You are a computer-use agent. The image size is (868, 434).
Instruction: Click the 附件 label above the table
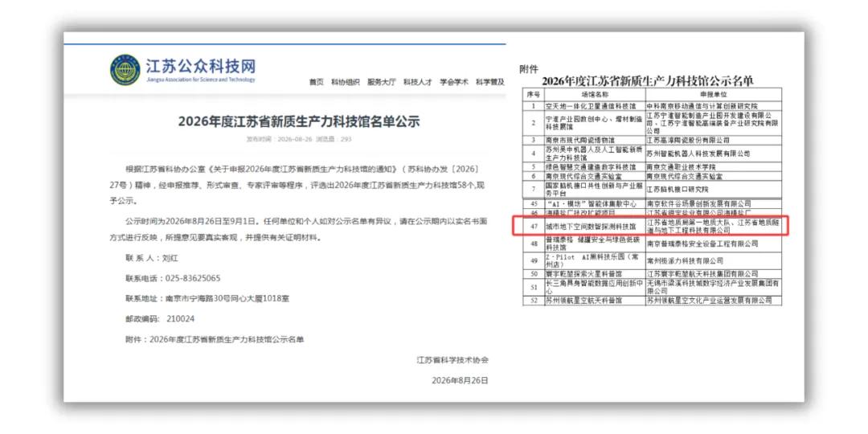529,69
